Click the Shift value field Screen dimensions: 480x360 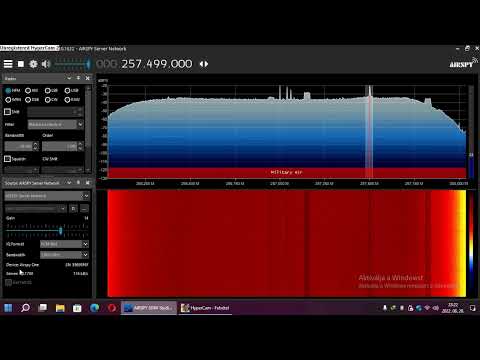(55, 112)
